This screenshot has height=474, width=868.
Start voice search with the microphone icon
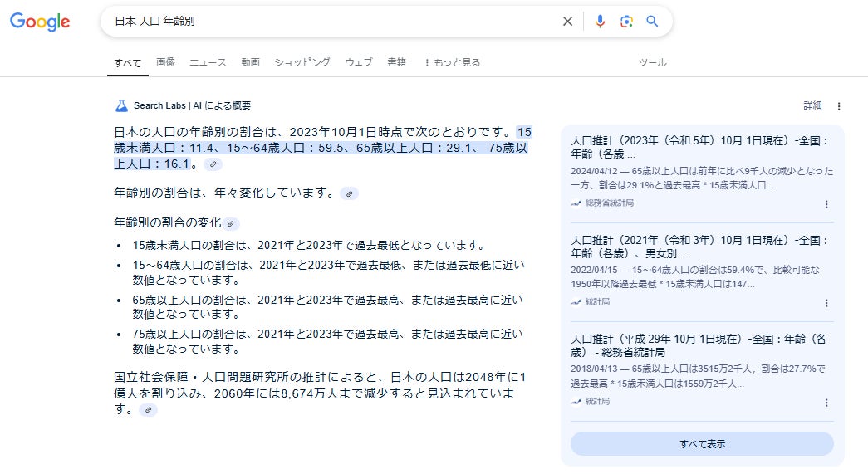point(600,22)
